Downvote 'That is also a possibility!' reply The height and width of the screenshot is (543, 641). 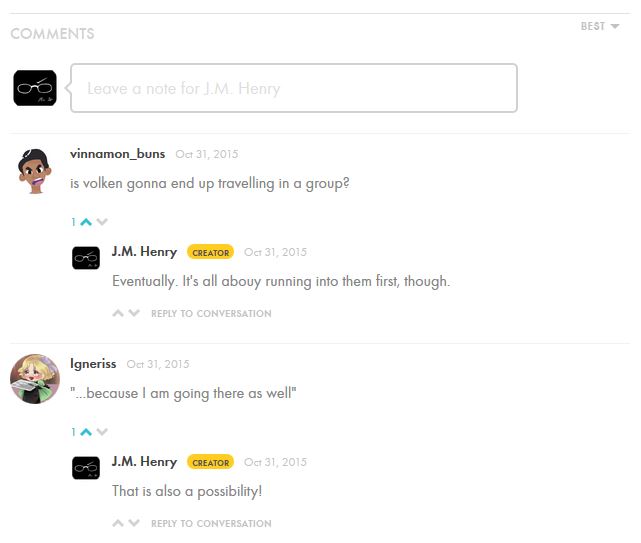click(134, 523)
